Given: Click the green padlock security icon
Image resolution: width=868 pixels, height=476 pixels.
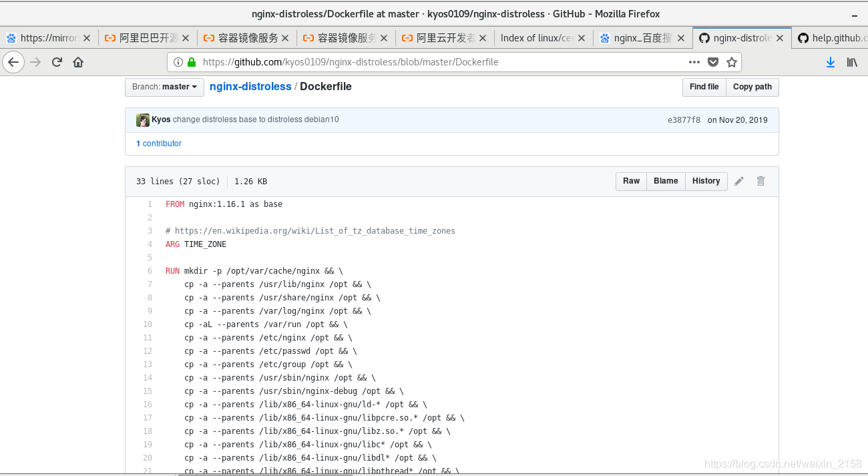Looking at the screenshot, I should (192, 62).
